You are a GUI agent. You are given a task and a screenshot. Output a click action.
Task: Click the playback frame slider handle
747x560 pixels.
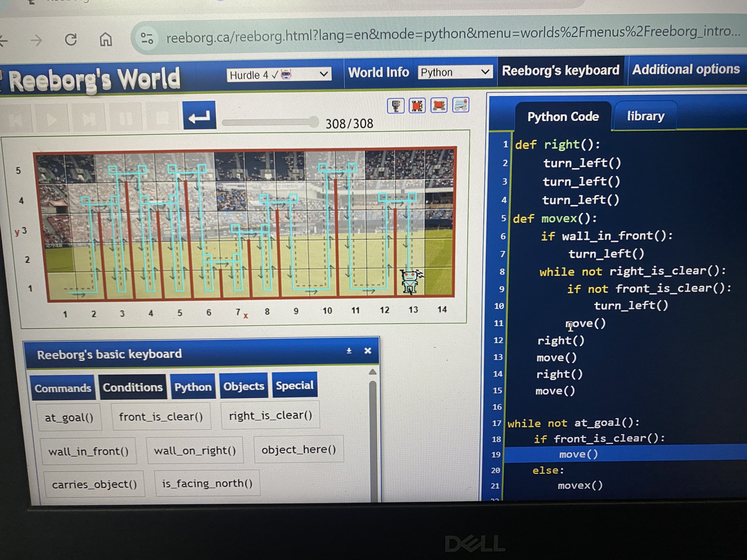(314, 121)
